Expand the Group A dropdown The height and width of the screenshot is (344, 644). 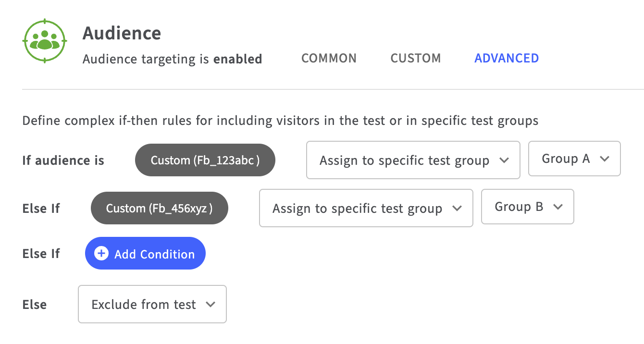click(574, 159)
